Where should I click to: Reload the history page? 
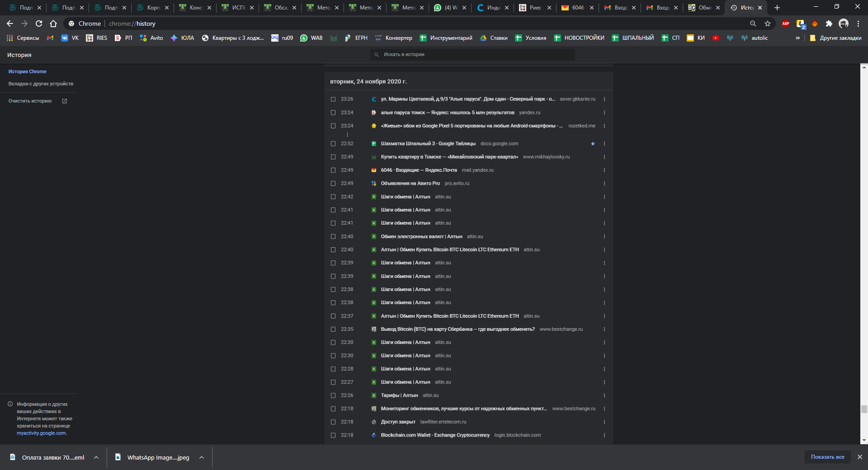[x=39, y=23]
